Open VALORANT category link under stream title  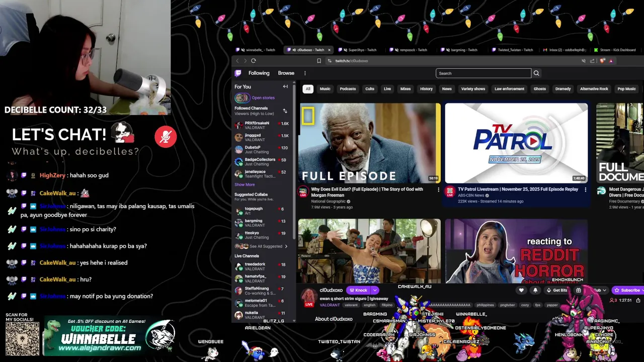coord(330,305)
